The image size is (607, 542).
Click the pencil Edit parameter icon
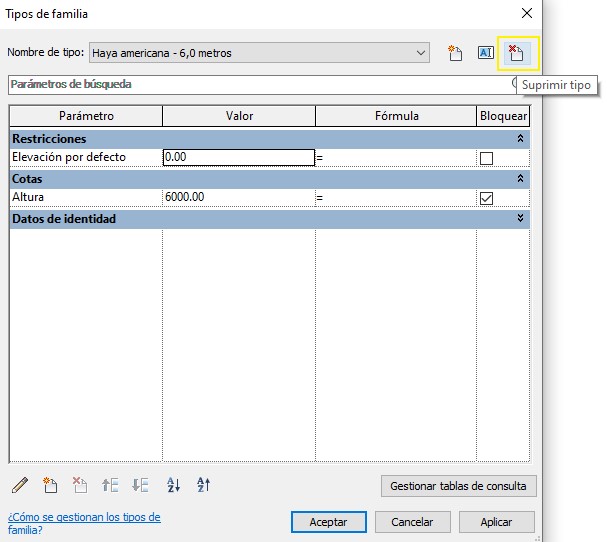tap(20, 485)
